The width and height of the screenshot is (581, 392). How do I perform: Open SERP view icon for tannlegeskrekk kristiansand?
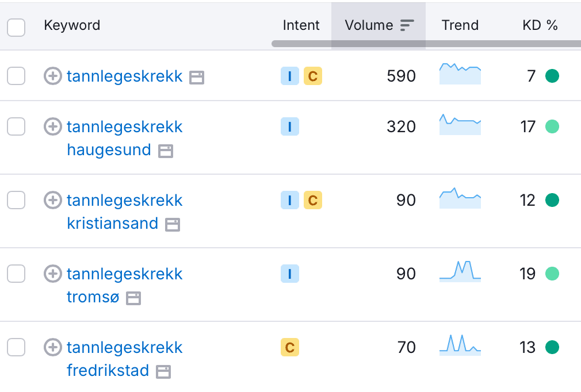pyautogui.click(x=173, y=224)
